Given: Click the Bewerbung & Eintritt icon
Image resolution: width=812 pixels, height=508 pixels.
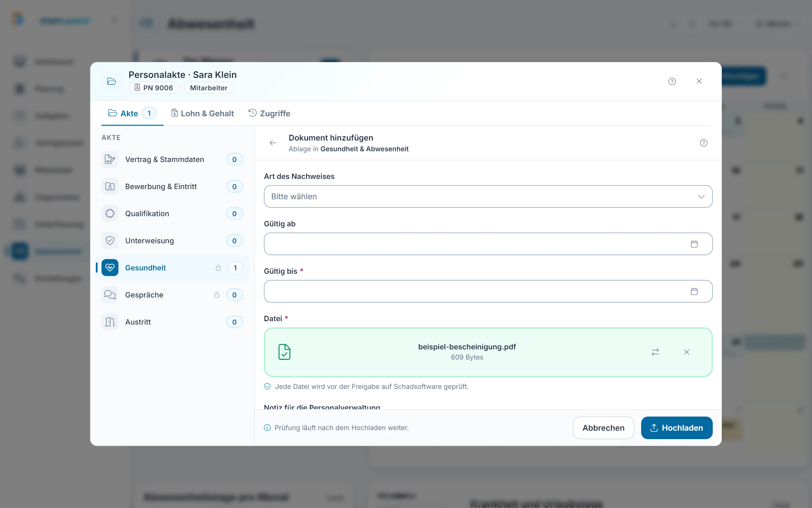Looking at the screenshot, I should 110,187.
